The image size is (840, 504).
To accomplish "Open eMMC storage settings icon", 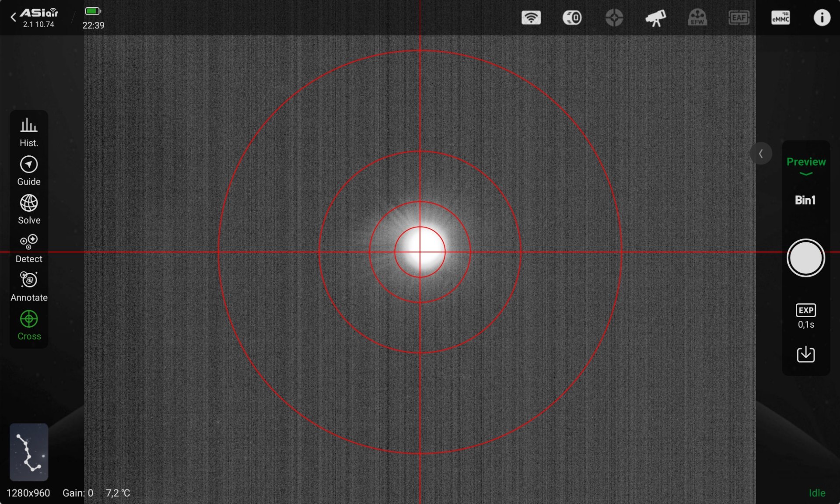I will click(780, 18).
